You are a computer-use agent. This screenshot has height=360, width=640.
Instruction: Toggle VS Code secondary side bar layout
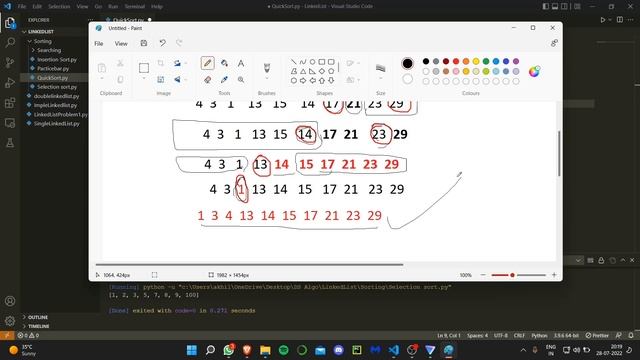coord(564,7)
